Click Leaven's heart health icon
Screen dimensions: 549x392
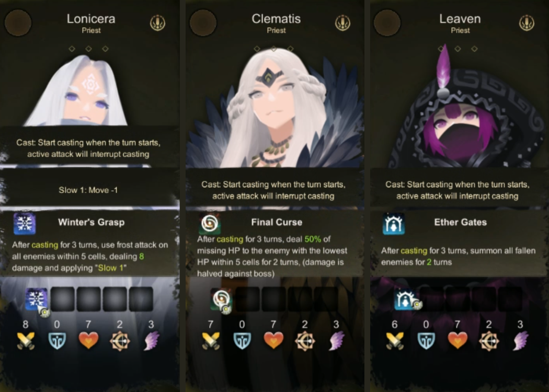[x=458, y=341]
